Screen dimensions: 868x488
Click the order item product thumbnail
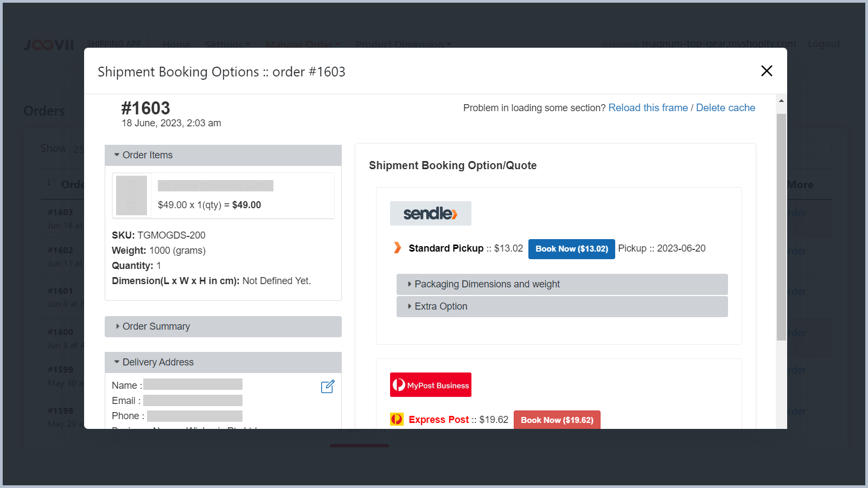click(x=131, y=195)
